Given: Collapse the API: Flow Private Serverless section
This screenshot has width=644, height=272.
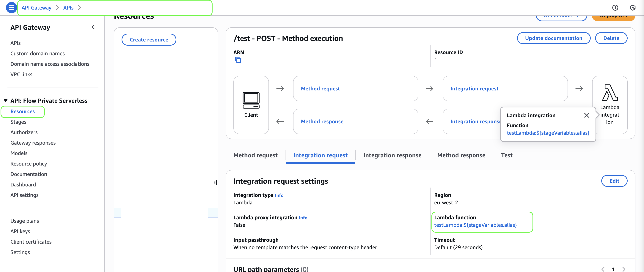Looking at the screenshot, I should pyautogui.click(x=5, y=101).
